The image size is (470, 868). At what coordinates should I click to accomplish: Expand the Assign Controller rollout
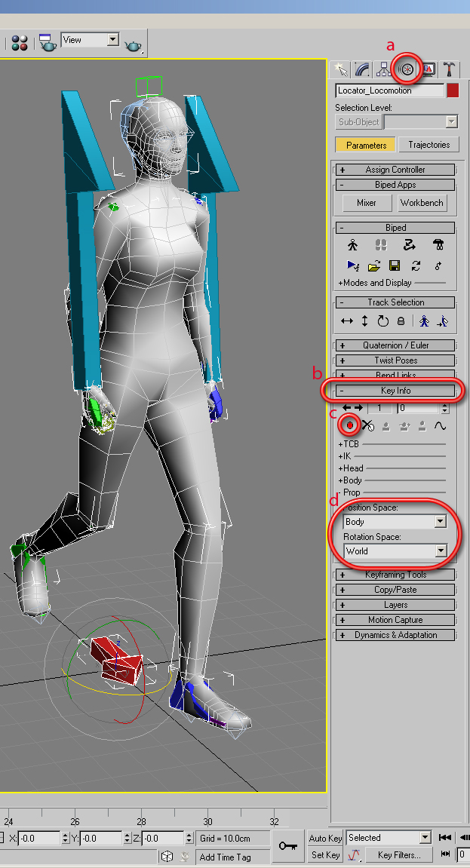[x=395, y=170]
